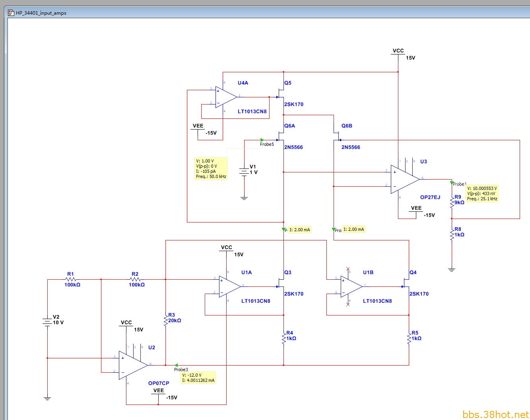The image size is (530, 420).
Task: Click the LT1013CN8 label under U1A
Action: 256,301
